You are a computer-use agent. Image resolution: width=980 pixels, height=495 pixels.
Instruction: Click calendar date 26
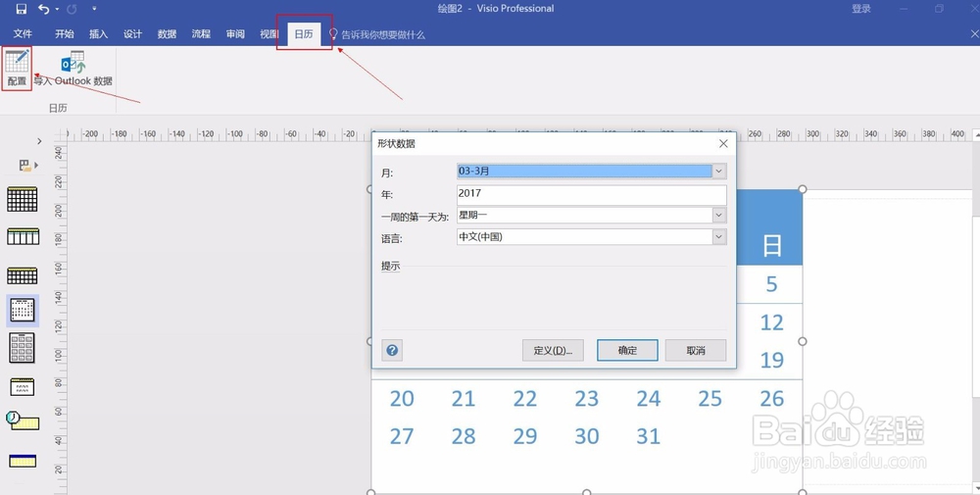(772, 398)
